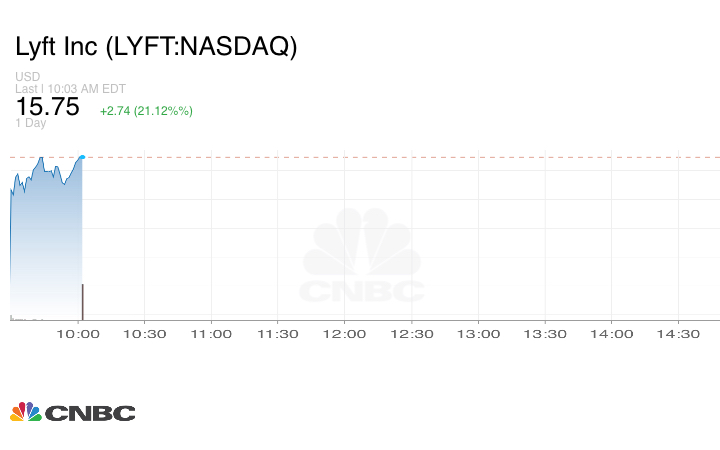Select the 11:00 mark on time axis

point(212,335)
